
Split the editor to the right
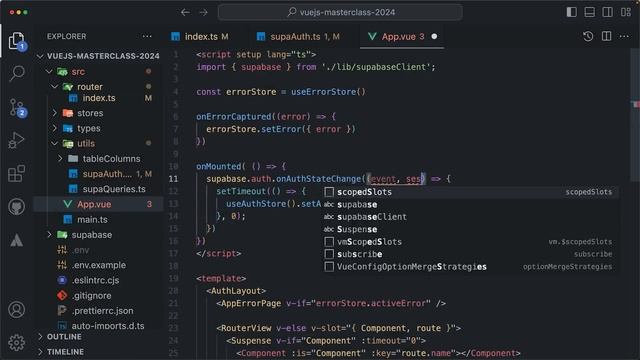607,36
